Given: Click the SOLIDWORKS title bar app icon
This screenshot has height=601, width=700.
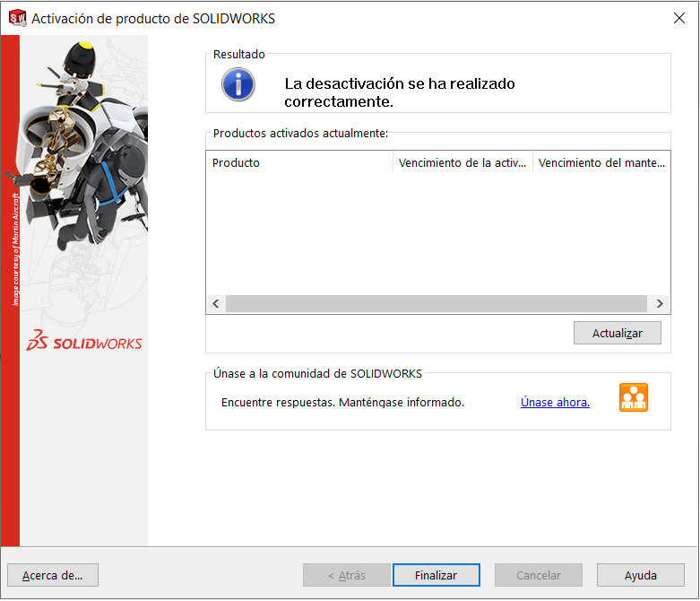Looking at the screenshot, I should point(17,18).
